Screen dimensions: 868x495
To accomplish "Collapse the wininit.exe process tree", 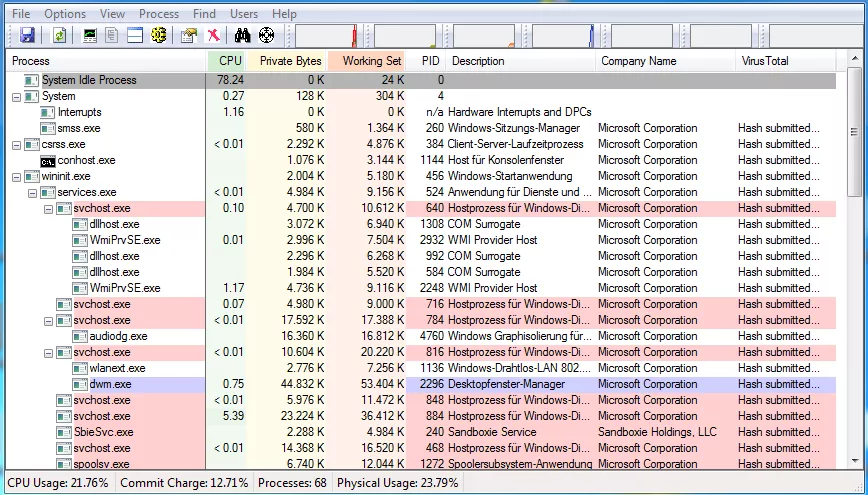I will pyautogui.click(x=17, y=176).
